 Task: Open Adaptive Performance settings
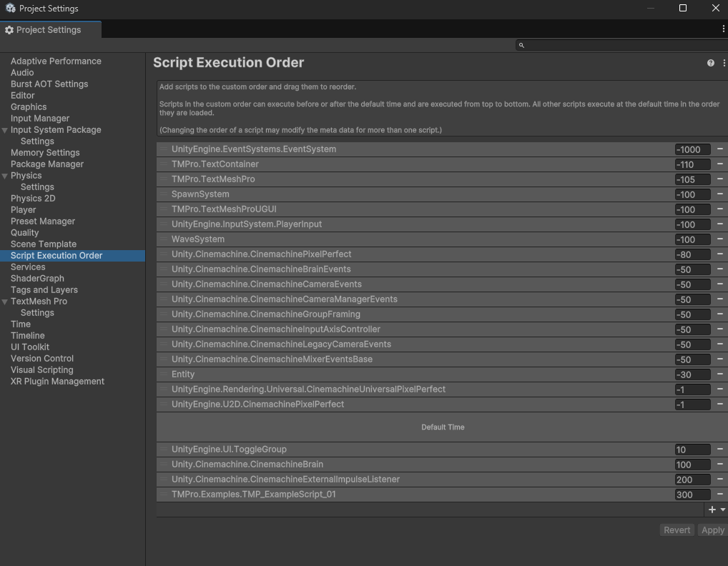point(56,61)
